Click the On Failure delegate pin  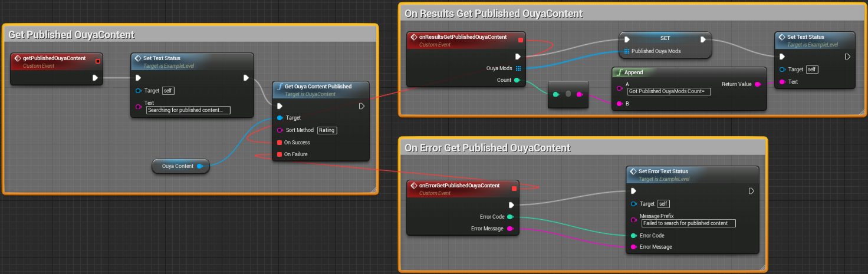point(280,154)
